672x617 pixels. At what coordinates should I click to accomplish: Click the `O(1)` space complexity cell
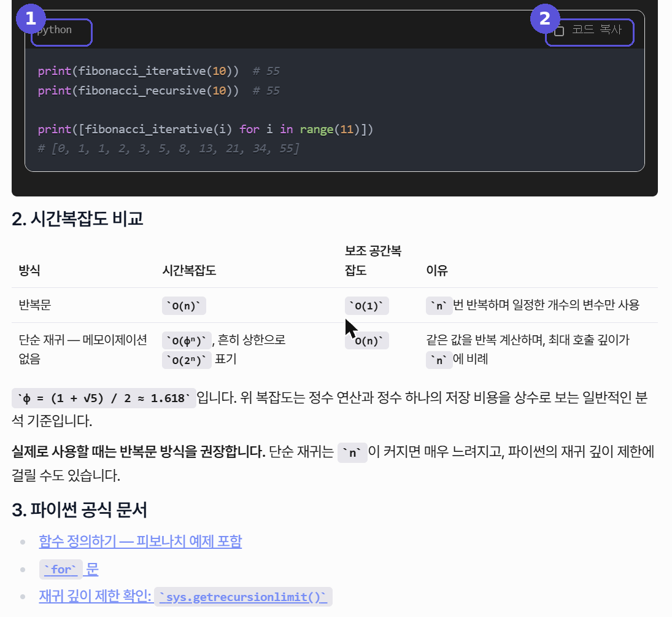pos(367,306)
